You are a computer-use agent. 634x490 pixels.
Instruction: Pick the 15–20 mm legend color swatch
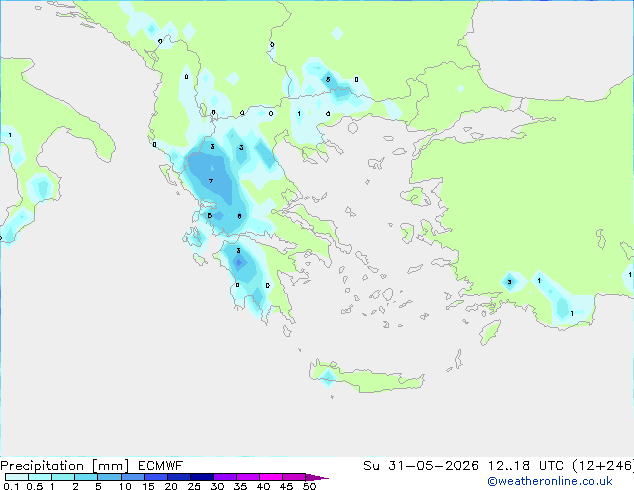pyautogui.click(x=156, y=477)
